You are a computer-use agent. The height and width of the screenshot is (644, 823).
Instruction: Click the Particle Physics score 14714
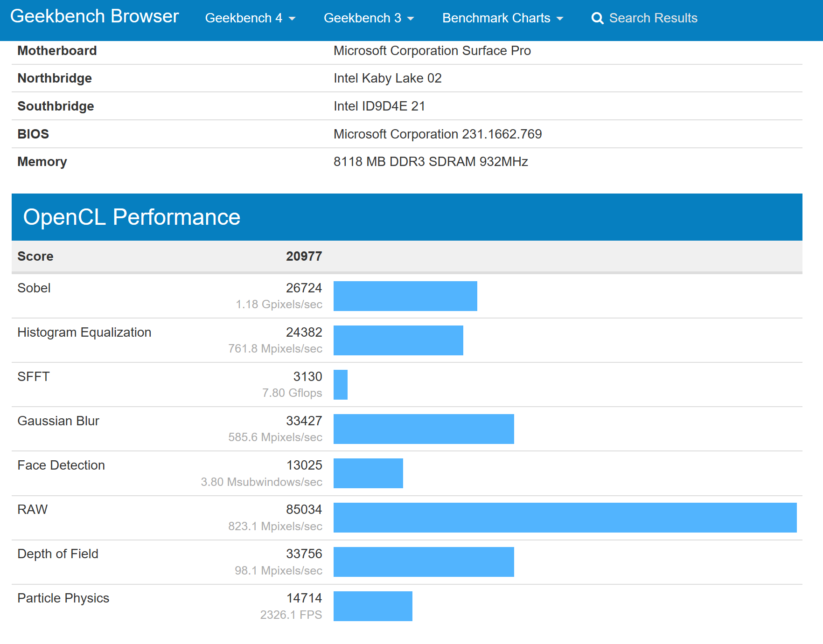pyautogui.click(x=304, y=598)
